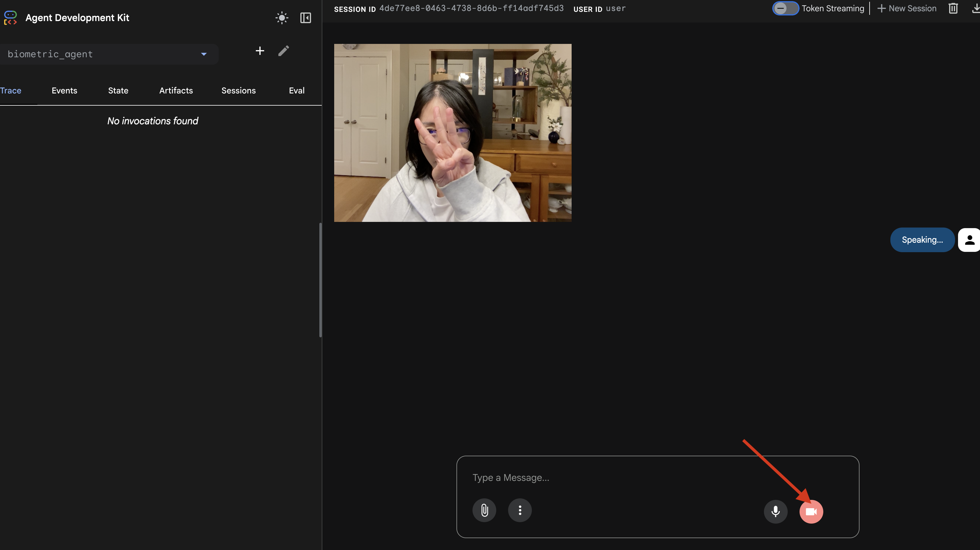The height and width of the screenshot is (550, 980).
Task: Click the microphone icon in message box
Action: [x=775, y=511]
